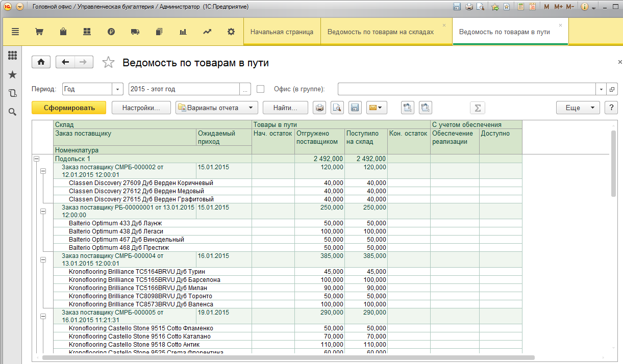The width and height of the screenshot is (623, 364).
Task: Open print preview from the report toolbar
Action: point(337,108)
